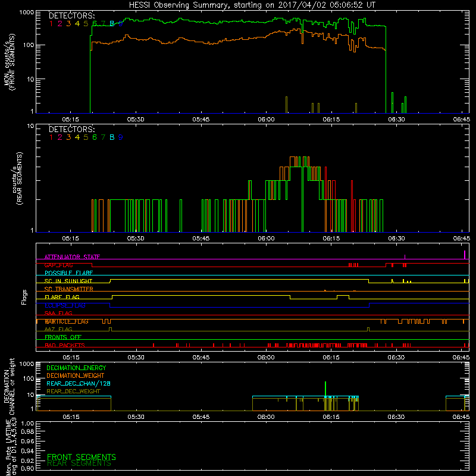Click detector 7 in the rear segments legend
This screenshot has width=476, height=476.
(x=103, y=137)
